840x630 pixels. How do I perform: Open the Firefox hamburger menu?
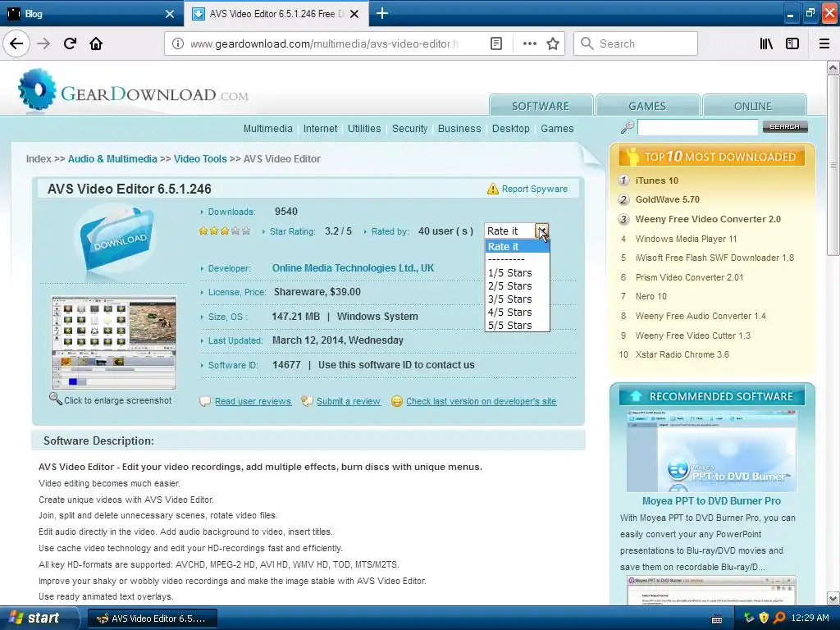(824, 43)
